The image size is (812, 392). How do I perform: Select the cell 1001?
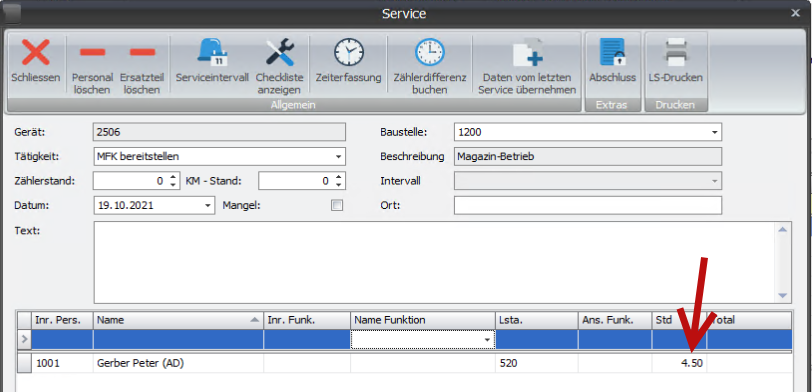pos(63,364)
